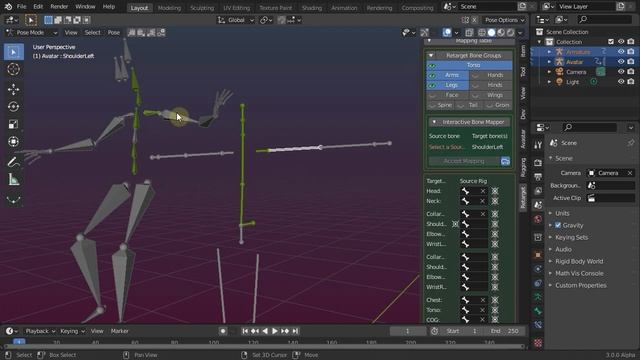Click the auto-keying record button

pyautogui.click(x=222, y=331)
